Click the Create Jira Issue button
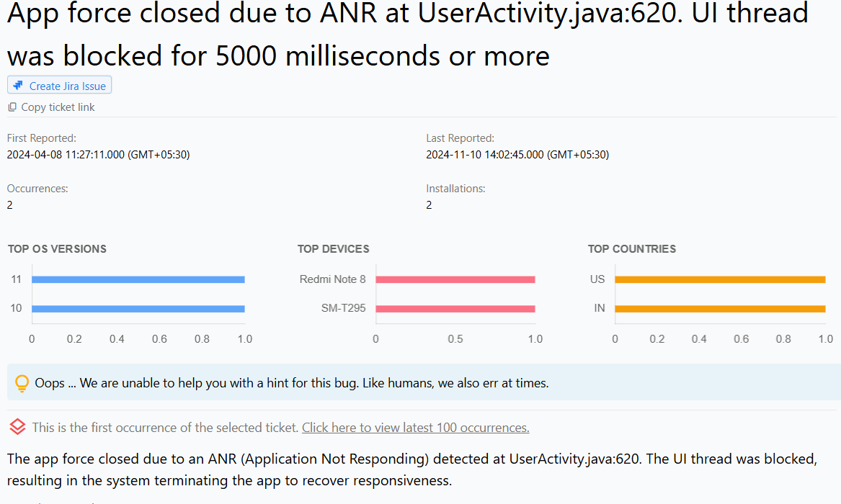 (59, 84)
